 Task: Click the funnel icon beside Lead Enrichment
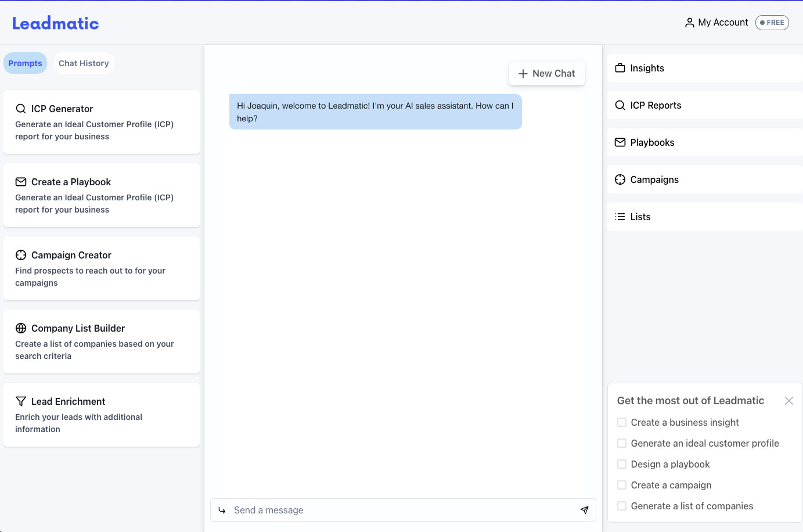click(21, 401)
